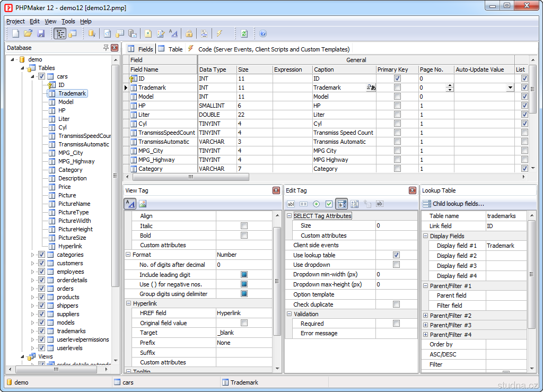
Task: Click the Save project toolbar icon
Action: click(x=41, y=33)
